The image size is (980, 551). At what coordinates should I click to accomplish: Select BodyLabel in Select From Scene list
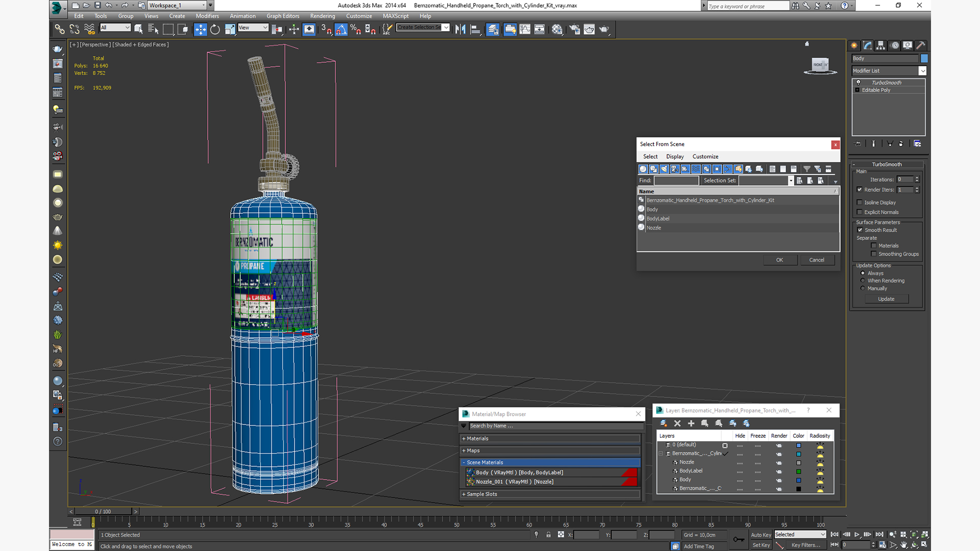tap(738, 218)
